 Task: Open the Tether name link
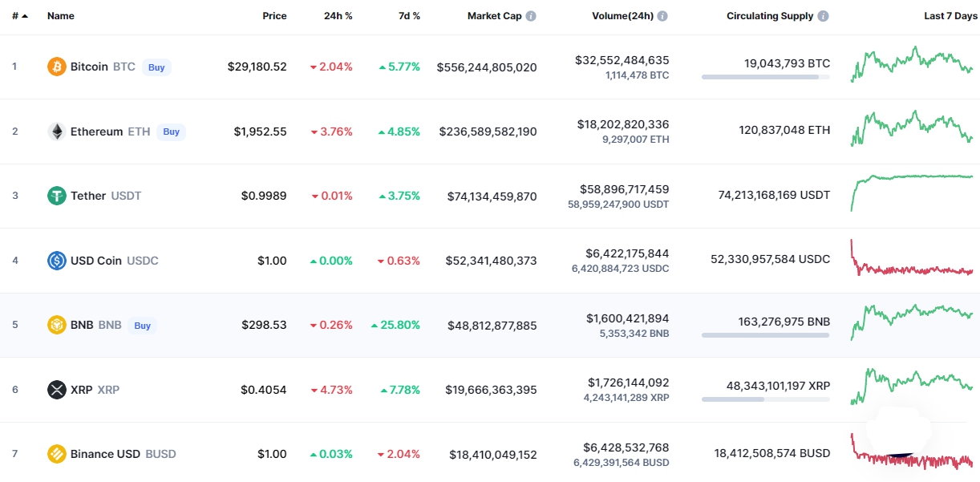88,196
